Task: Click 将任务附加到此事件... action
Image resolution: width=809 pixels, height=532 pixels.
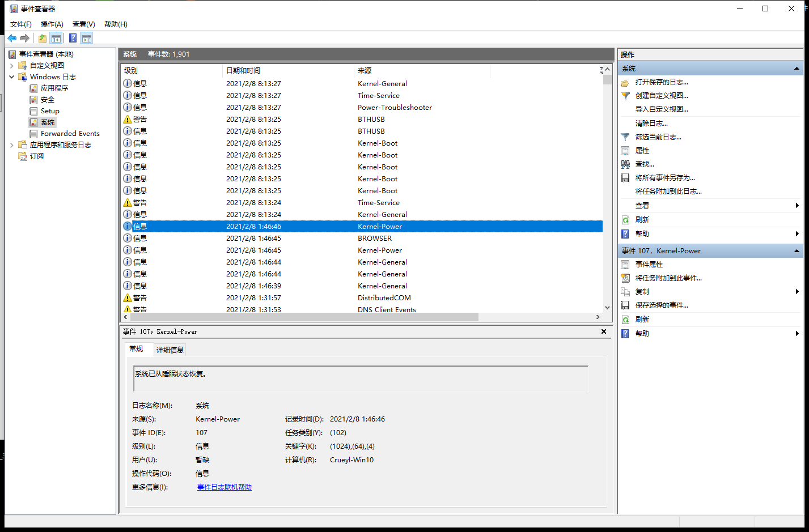Action: point(668,278)
